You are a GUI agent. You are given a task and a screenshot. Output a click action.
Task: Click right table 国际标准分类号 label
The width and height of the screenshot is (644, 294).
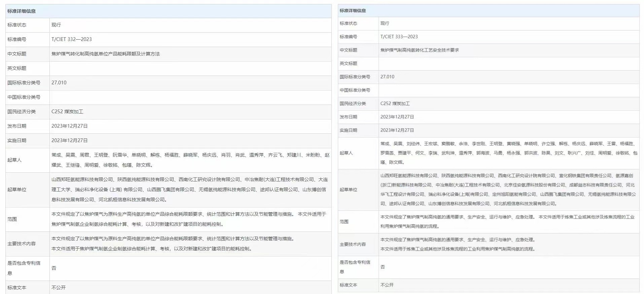355,77
